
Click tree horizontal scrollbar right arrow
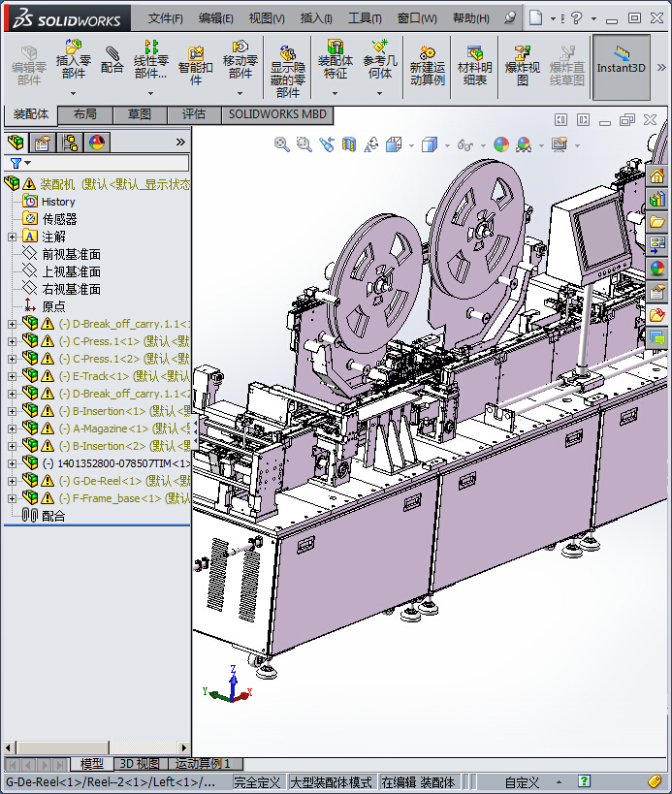pos(184,747)
